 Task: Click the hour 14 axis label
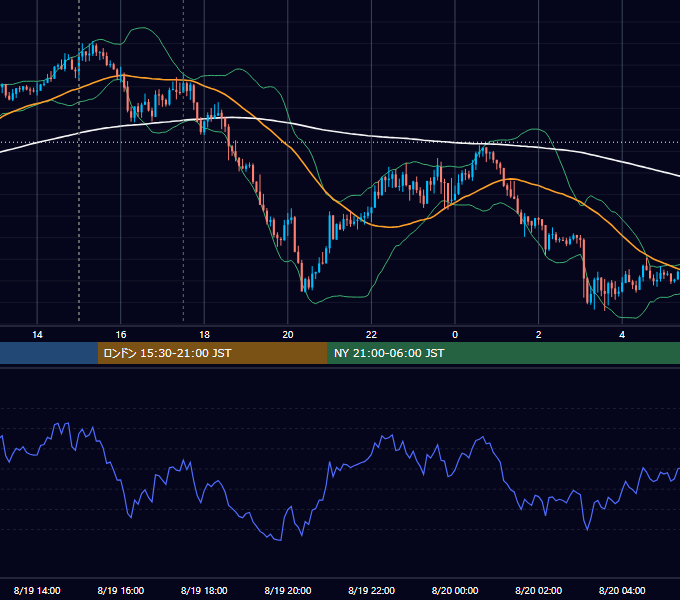[x=37, y=334]
